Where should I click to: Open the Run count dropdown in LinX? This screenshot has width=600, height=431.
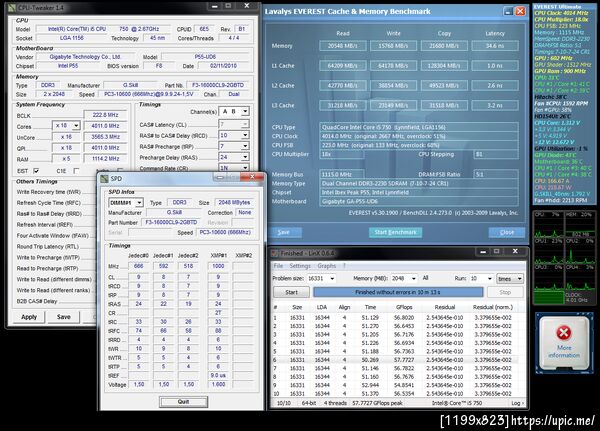click(x=489, y=279)
